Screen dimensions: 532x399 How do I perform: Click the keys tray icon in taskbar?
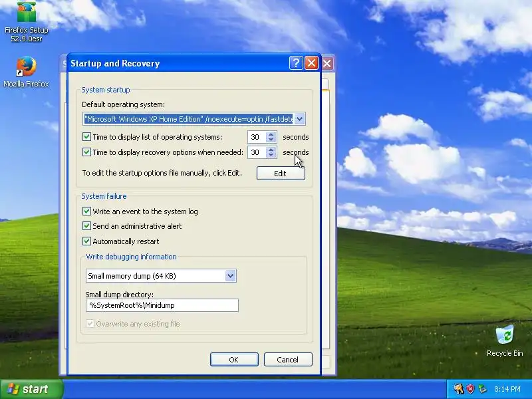[x=459, y=389]
